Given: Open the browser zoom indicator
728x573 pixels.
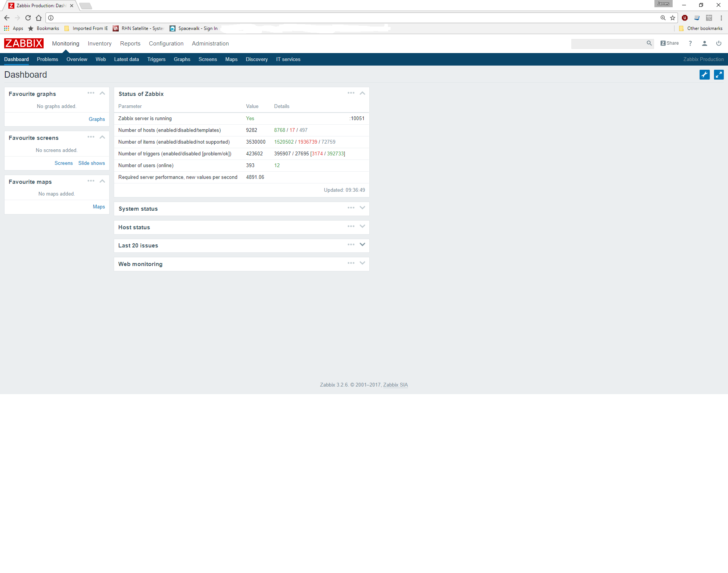Looking at the screenshot, I should click(x=663, y=18).
